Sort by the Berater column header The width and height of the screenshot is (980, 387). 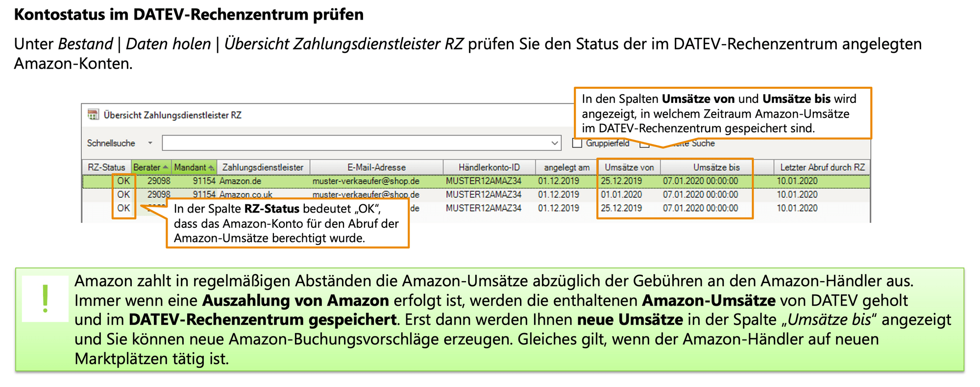tap(151, 167)
